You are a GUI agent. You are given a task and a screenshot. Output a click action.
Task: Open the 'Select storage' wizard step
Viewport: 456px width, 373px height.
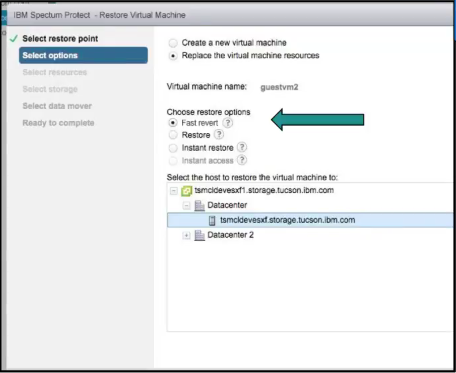pyautogui.click(x=50, y=89)
